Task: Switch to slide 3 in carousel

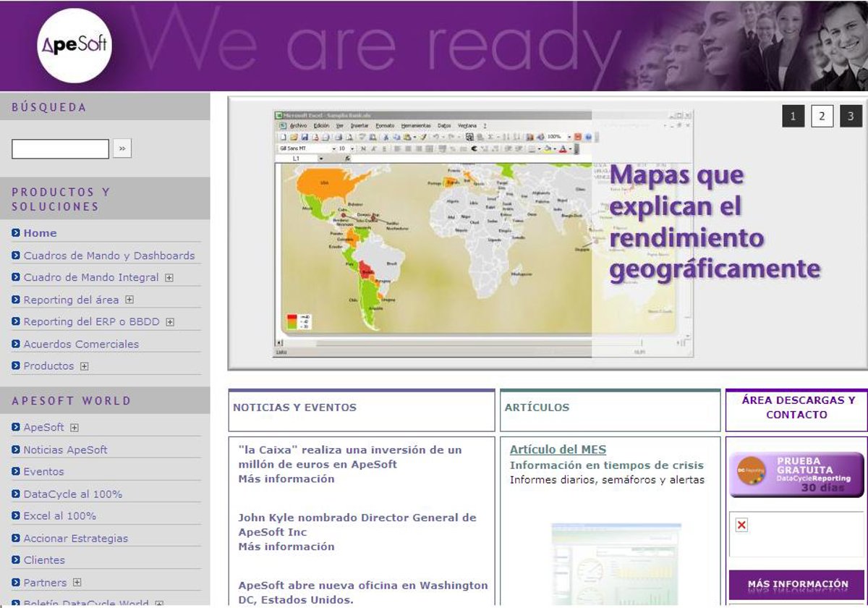Action: click(851, 116)
